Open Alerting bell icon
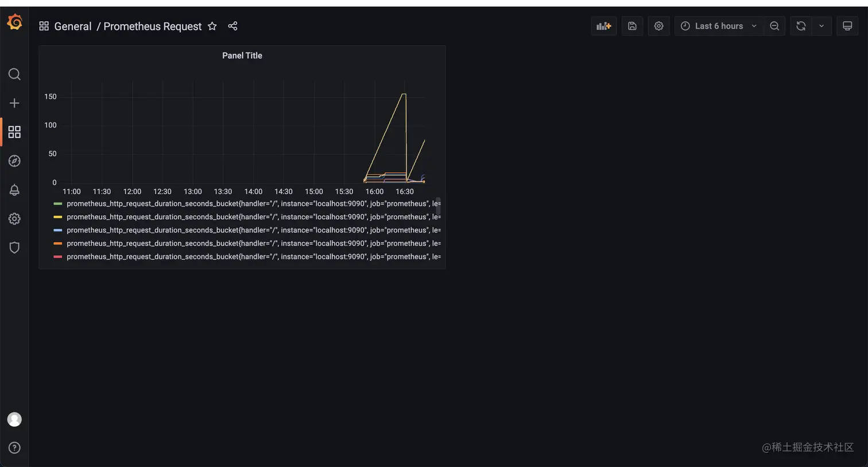 click(14, 190)
